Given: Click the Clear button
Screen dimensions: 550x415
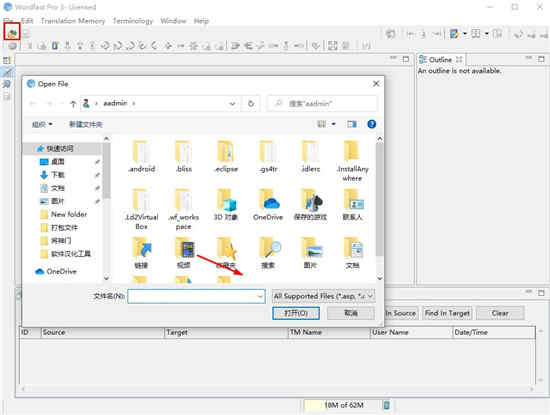Looking at the screenshot, I should point(500,313).
